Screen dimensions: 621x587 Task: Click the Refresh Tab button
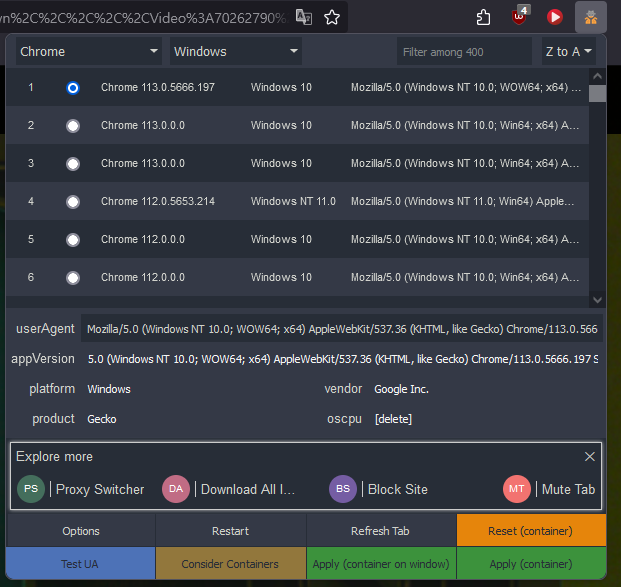pos(381,531)
